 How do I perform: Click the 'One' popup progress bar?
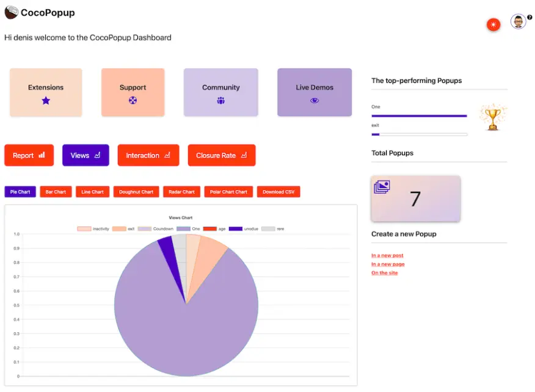[419, 115]
